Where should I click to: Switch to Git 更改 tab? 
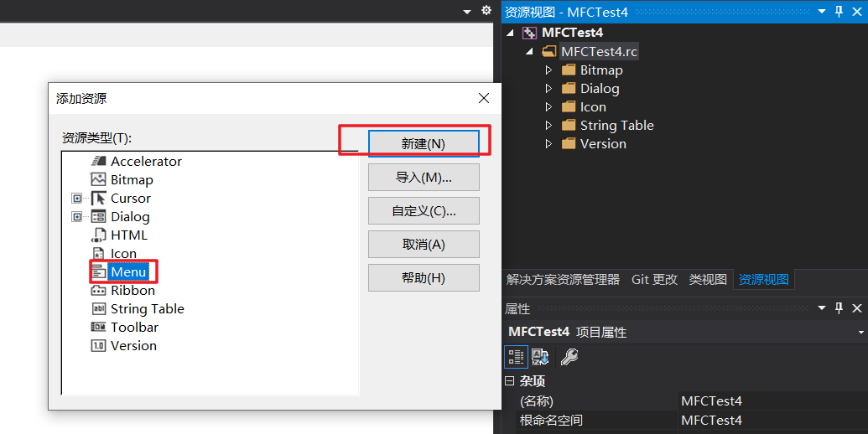[654, 280]
